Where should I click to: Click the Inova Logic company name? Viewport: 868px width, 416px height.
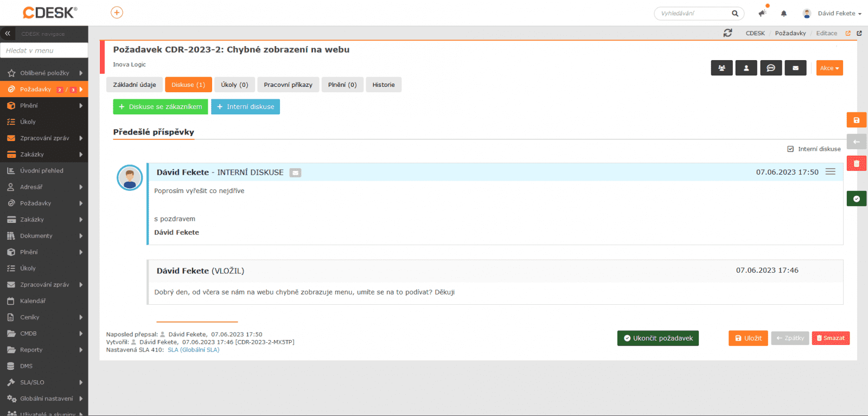pyautogui.click(x=129, y=65)
